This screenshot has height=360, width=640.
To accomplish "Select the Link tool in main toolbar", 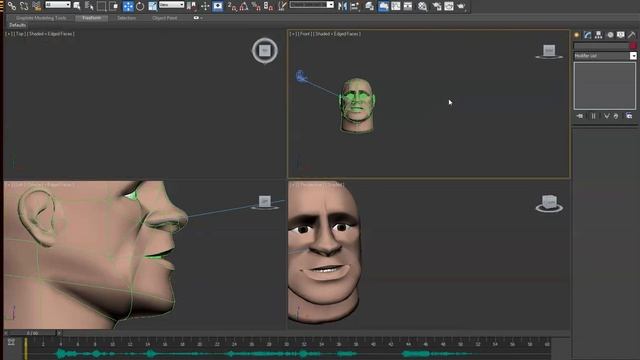I will tap(12, 6).
